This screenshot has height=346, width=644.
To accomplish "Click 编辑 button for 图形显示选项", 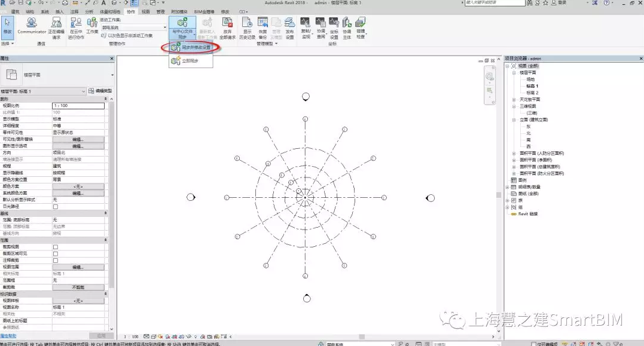I will coord(78,146).
